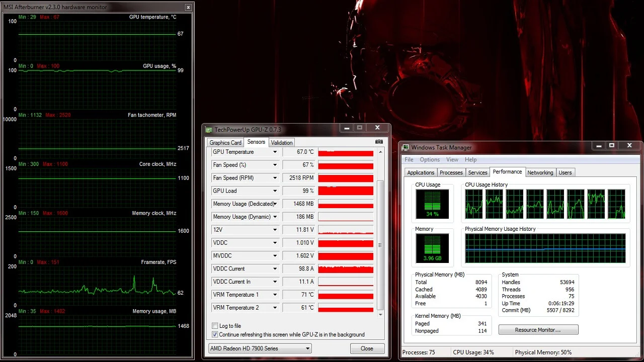
Task: Open the GPU Load sensor dropdown
Action: point(275,191)
